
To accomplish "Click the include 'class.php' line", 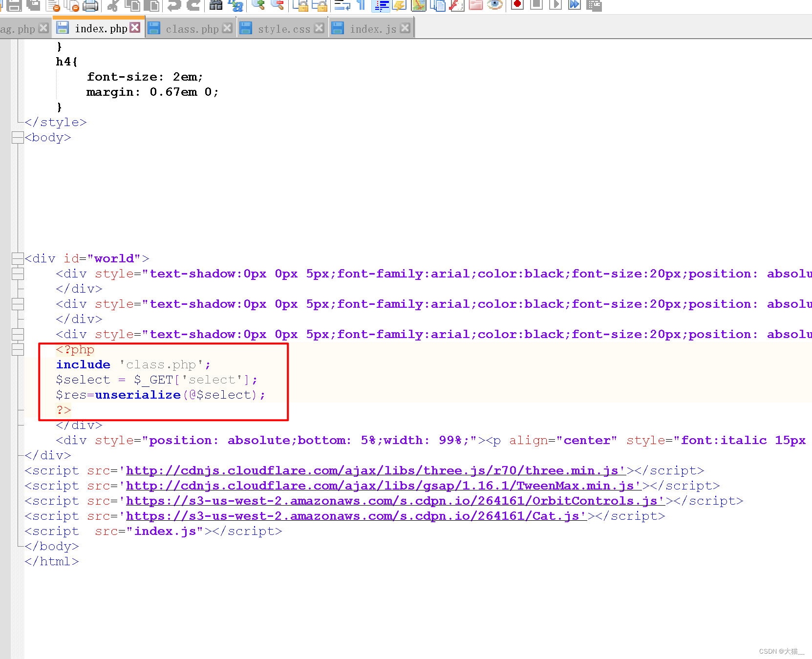I will [x=133, y=364].
